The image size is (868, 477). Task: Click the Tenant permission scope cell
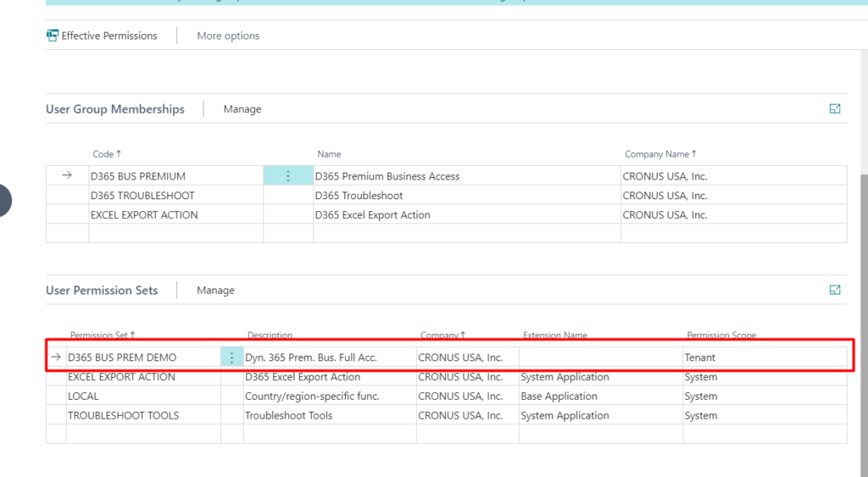pos(765,358)
